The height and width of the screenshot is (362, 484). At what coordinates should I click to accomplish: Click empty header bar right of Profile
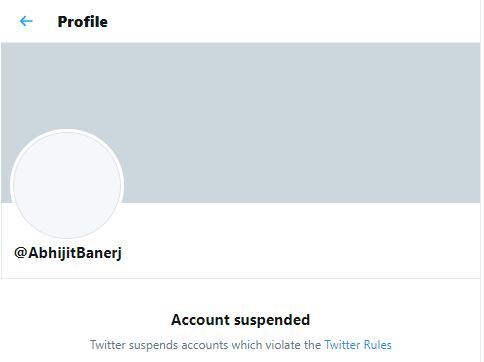coord(293,22)
